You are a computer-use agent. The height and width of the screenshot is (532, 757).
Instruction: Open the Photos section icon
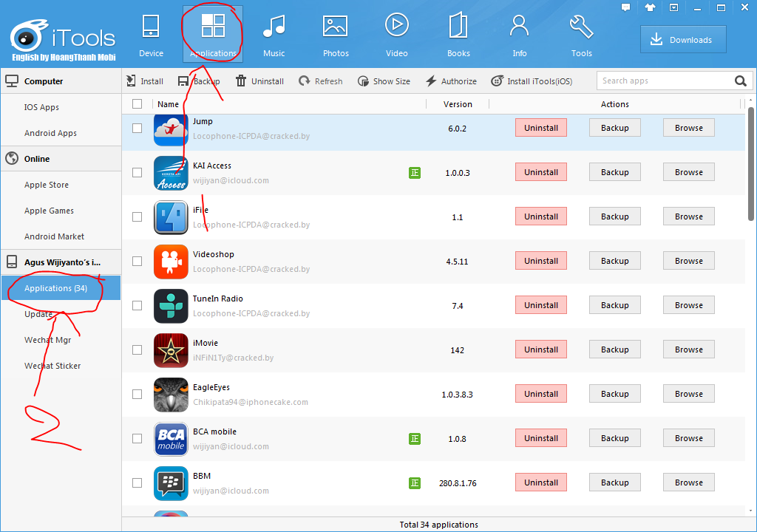pos(335,27)
